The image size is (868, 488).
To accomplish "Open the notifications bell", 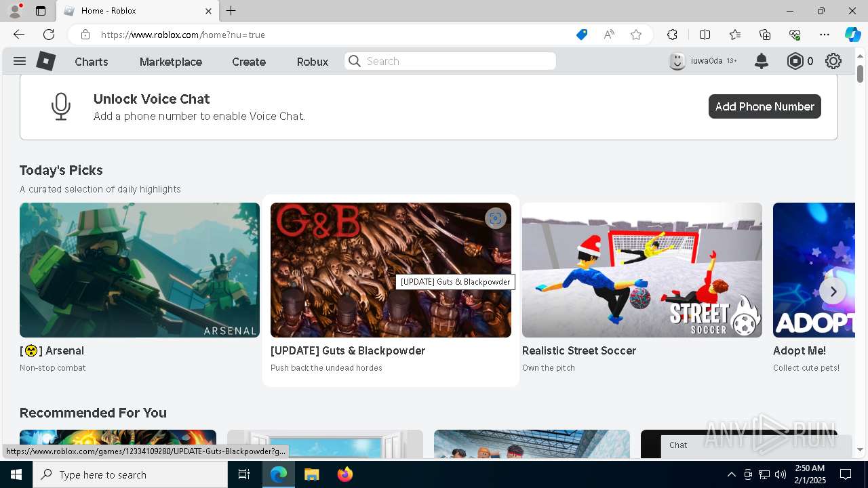I will (762, 61).
